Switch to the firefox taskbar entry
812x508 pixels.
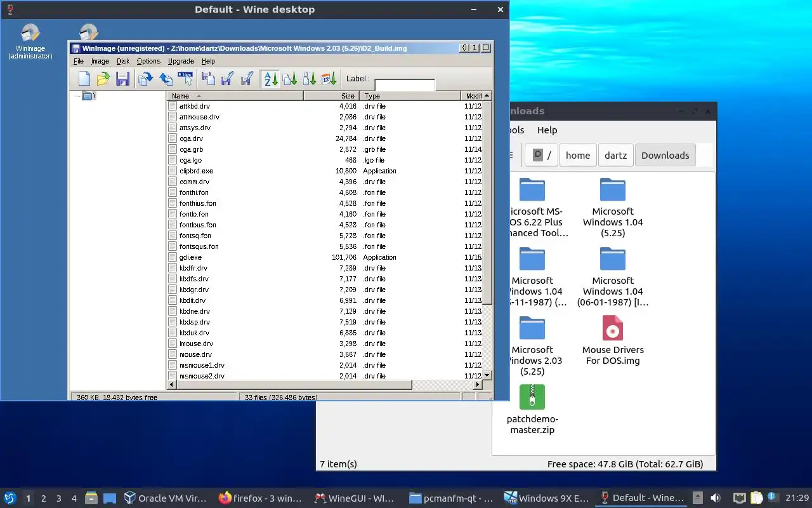[x=261, y=498]
